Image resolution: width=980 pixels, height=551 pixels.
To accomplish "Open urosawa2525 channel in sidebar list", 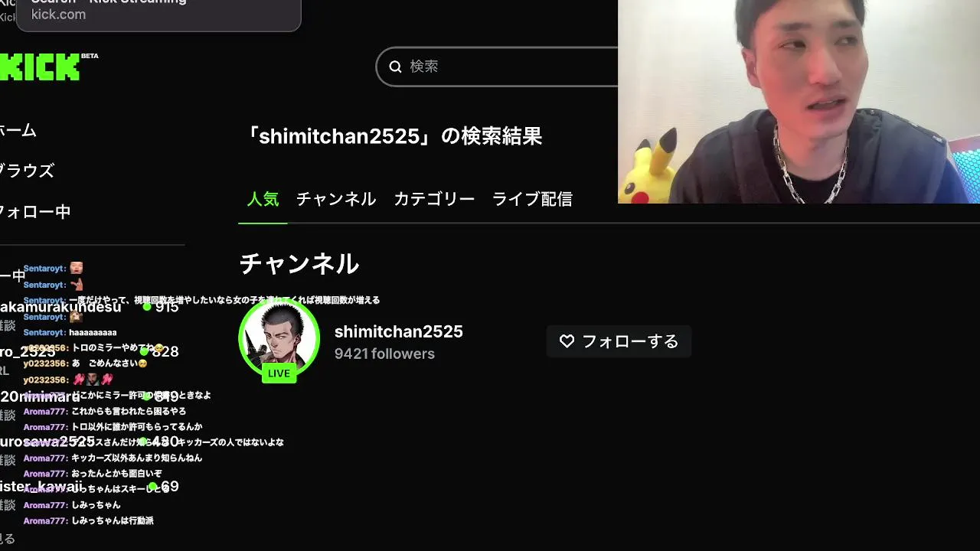I will (47, 442).
